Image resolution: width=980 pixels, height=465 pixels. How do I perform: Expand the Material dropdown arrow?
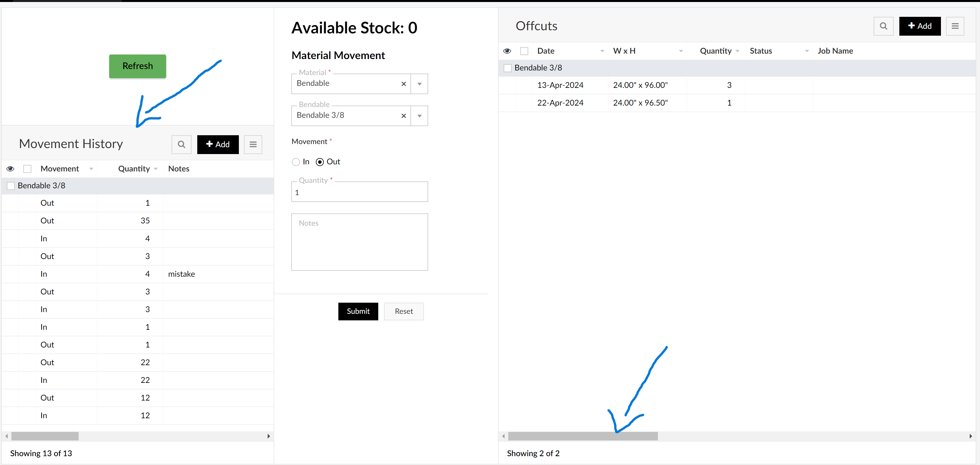click(419, 84)
